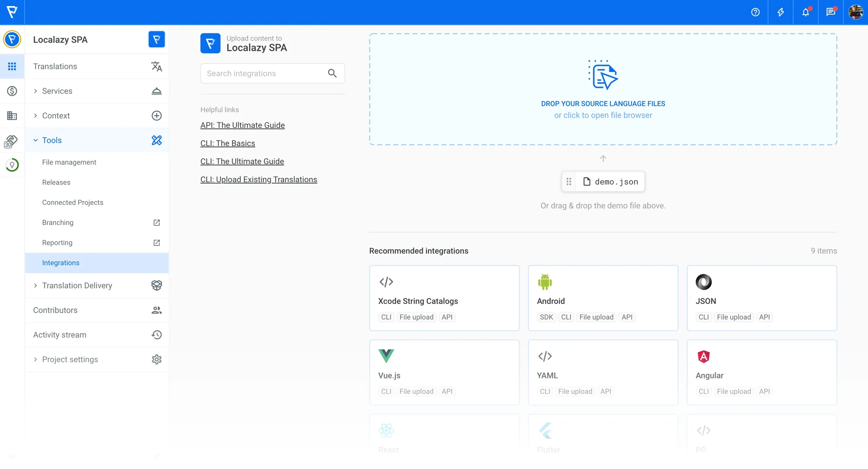Collapse the Tools section
This screenshot has height=469, width=868.
point(52,140)
